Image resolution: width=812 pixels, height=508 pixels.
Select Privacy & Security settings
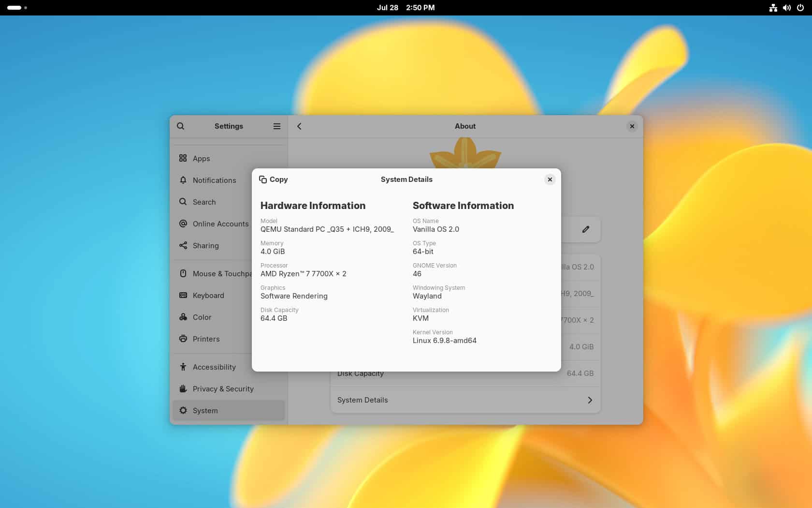pyautogui.click(x=223, y=388)
